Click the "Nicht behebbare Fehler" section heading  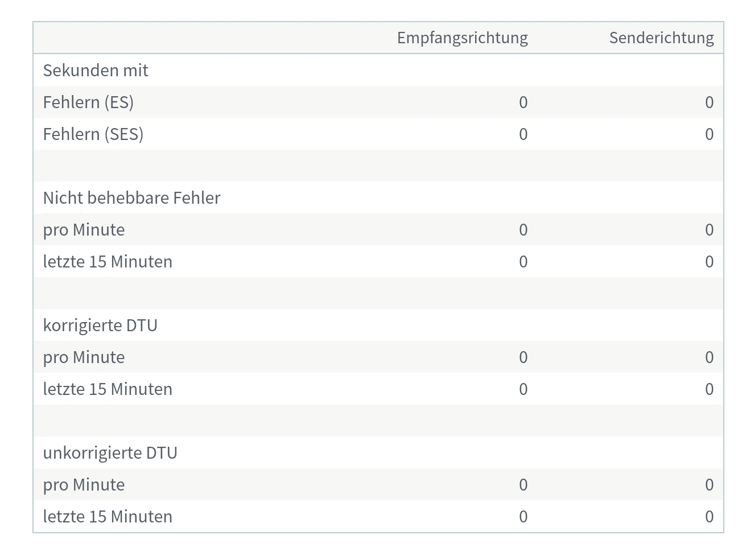(x=131, y=197)
